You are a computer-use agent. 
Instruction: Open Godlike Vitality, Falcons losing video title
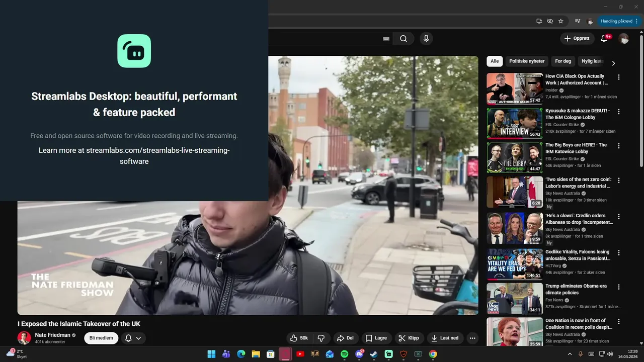click(x=578, y=255)
